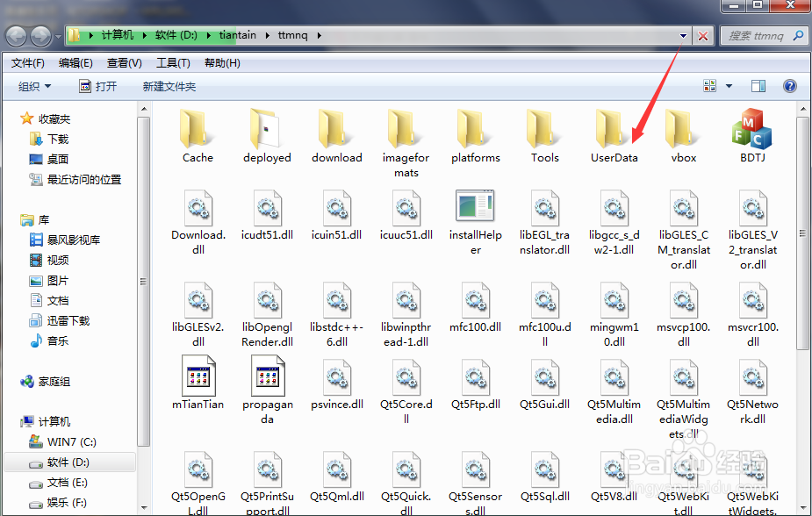Open the 文件(F) menu
Screen dimensions: 812x516
click(27, 63)
